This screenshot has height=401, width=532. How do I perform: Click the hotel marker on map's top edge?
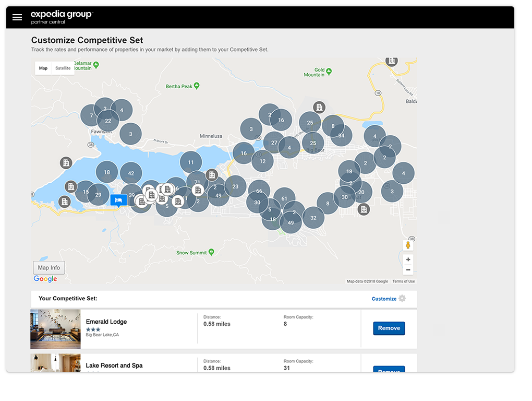click(x=392, y=61)
